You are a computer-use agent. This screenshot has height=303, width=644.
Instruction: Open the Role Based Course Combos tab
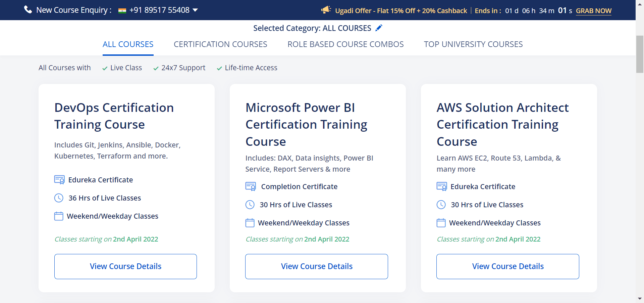point(345,44)
